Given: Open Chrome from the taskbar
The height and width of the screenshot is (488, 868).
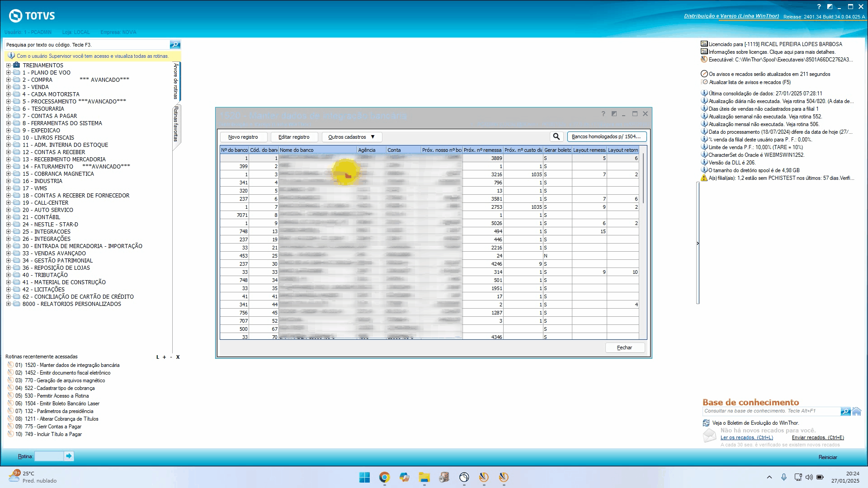Looking at the screenshot, I should click(x=384, y=477).
